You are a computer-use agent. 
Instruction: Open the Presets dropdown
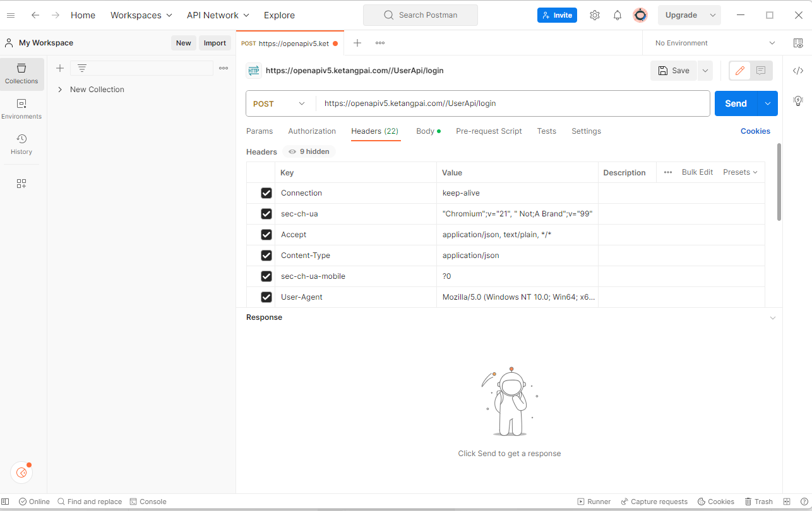click(x=740, y=172)
